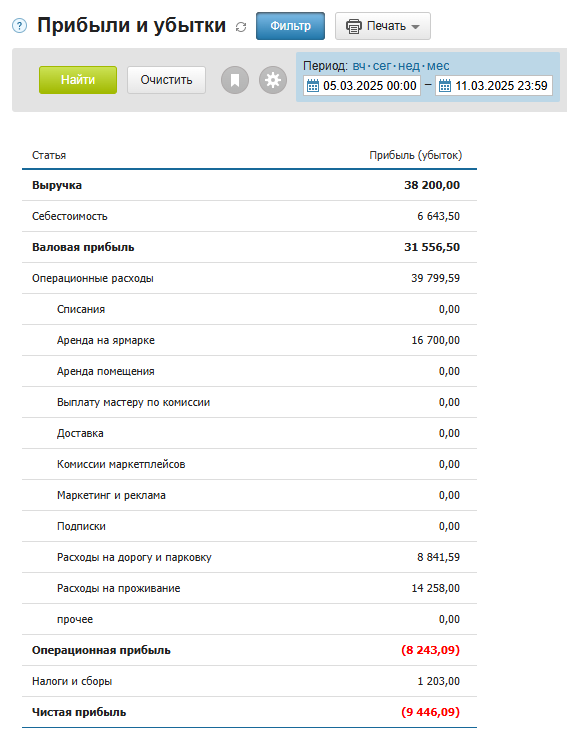This screenshot has width=567, height=752.
Task: Click the value 31 556,50
Action: (432, 247)
